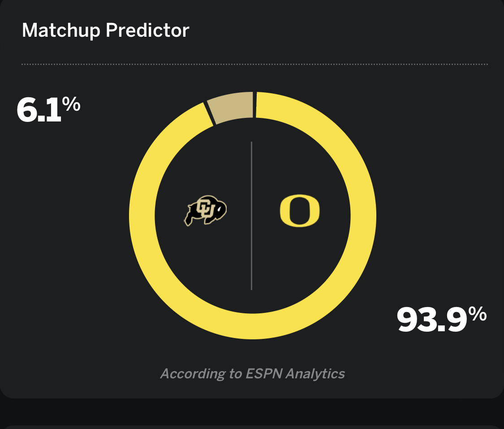Screen dimensions: 504x429
Task: Select the card peeking below Matchup Predictor
Action: coord(252,426)
